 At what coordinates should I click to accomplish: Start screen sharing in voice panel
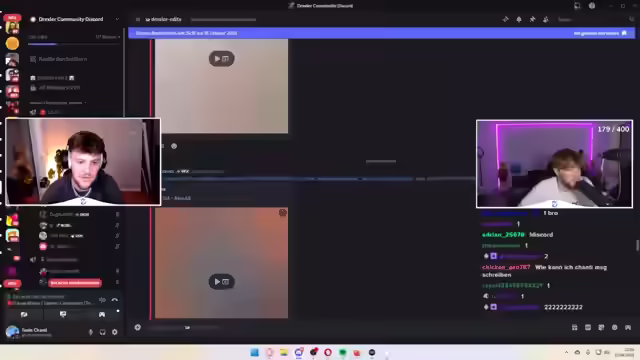tap(63, 314)
